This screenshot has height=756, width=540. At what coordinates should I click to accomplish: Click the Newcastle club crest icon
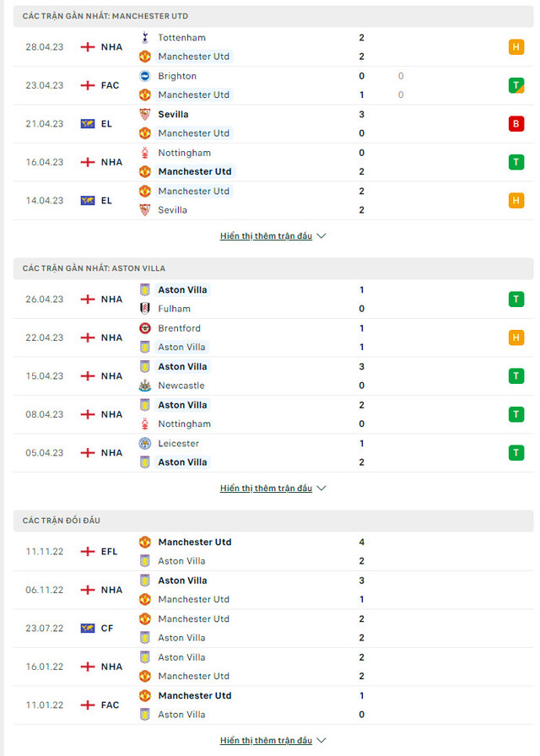(144, 386)
